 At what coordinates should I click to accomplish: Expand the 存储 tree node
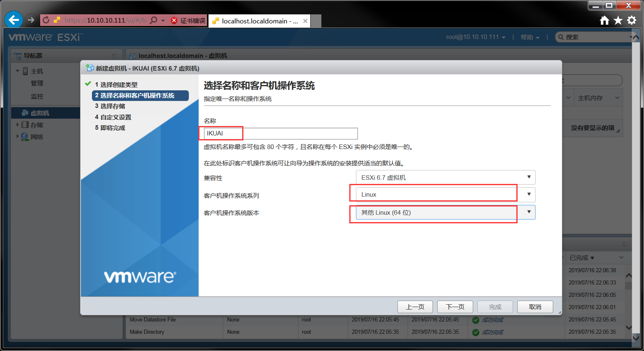point(18,125)
